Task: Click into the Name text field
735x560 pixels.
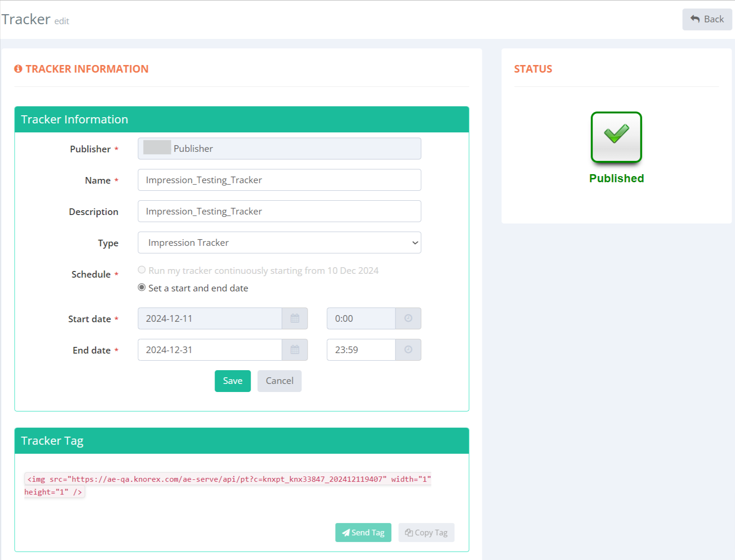Action: point(279,180)
